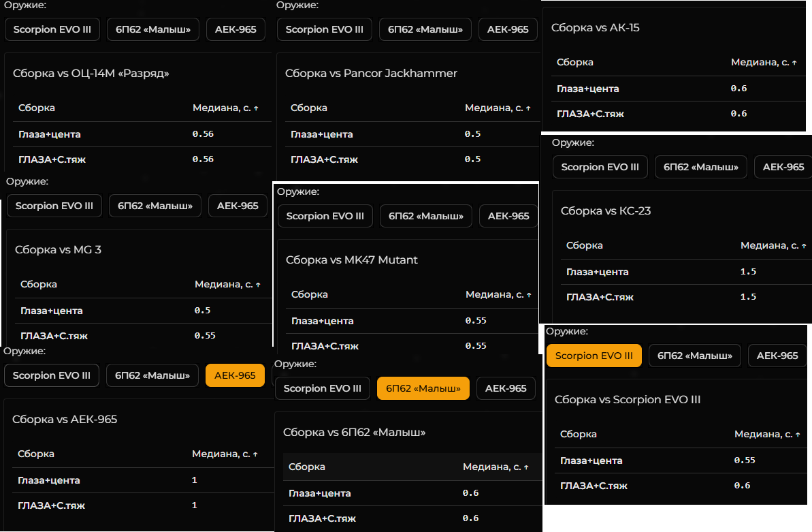Select 6П62 «Малыш» above the Сборка vs Scorpion EVO III table
Image resolution: width=812 pixels, height=532 pixels.
pyautogui.click(x=695, y=356)
